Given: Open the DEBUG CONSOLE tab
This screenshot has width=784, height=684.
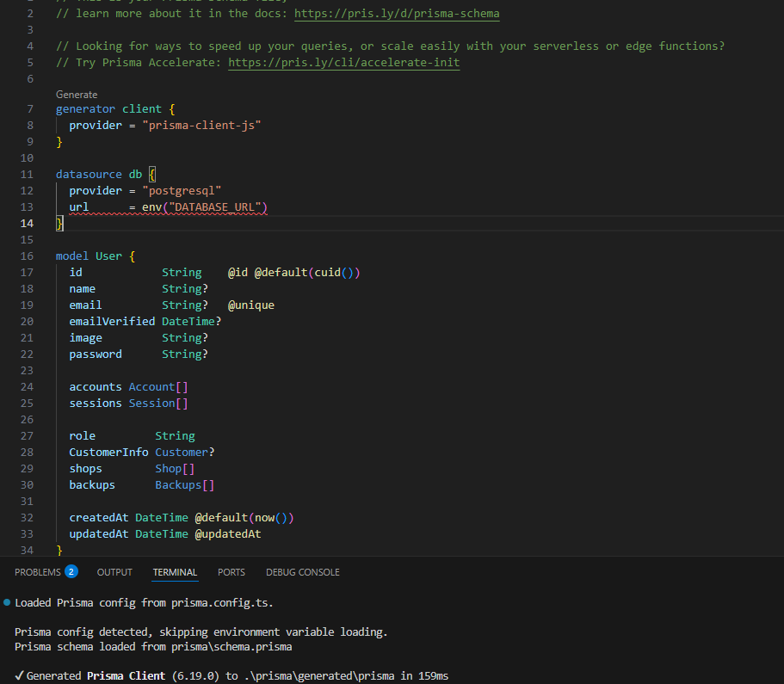Looking at the screenshot, I should point(303,572).
